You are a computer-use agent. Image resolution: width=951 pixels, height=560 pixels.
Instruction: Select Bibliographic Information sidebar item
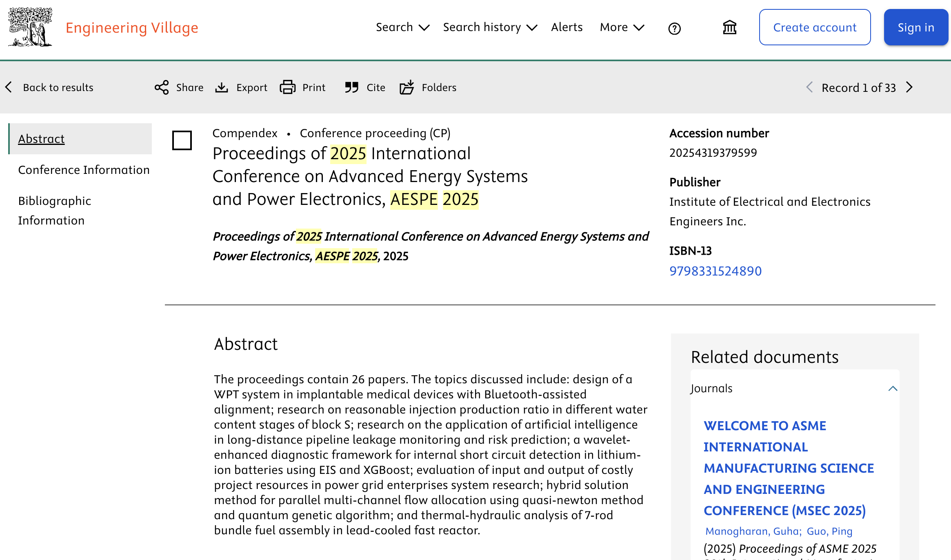55,211
